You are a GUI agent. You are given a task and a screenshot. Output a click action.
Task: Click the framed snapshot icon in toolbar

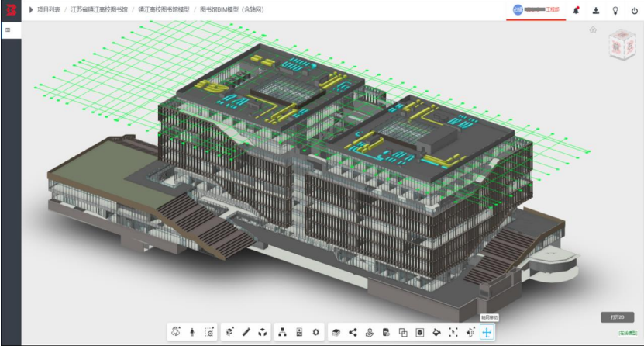coord(420,332)
